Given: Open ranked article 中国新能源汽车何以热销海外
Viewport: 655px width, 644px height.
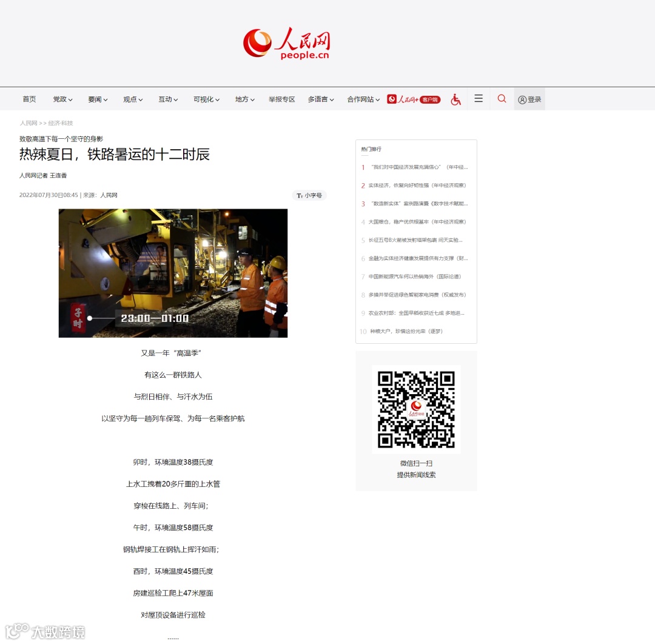Looking at the screenshot, I should (x=414, y=277).
